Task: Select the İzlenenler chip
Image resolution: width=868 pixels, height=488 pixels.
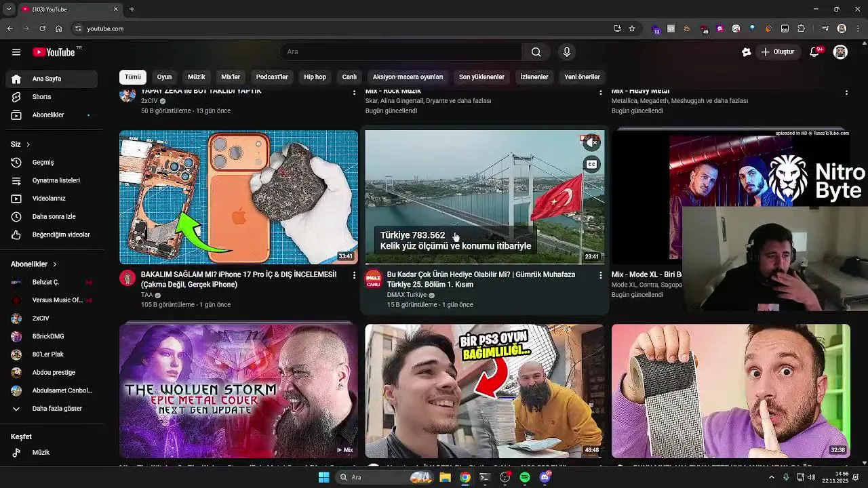Action: click(x=534, y=77)
